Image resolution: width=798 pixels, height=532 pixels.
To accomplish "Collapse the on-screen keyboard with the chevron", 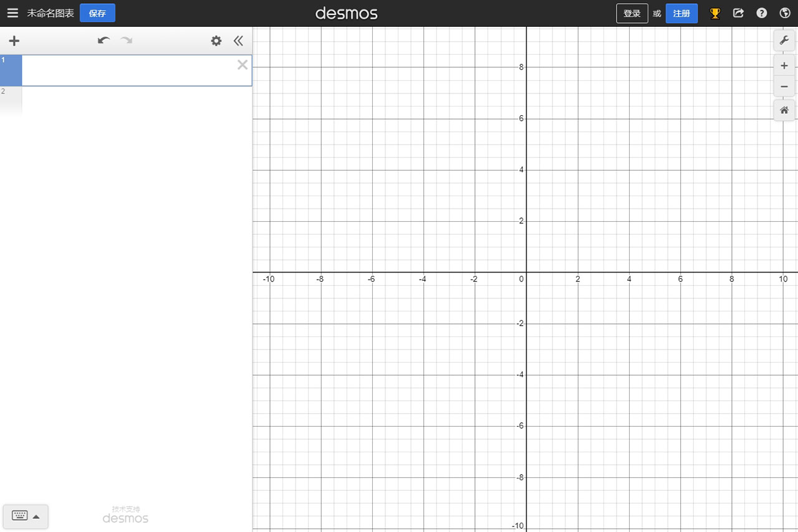I will pos(36,516).
